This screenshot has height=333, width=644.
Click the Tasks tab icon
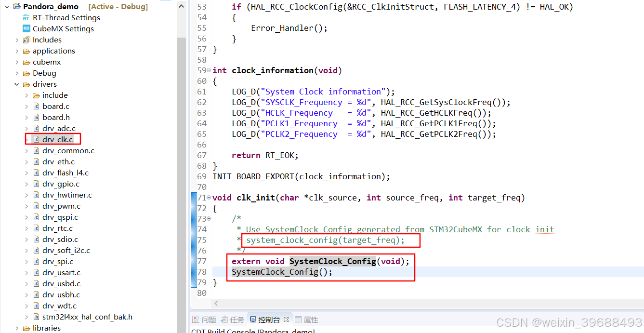224,320
